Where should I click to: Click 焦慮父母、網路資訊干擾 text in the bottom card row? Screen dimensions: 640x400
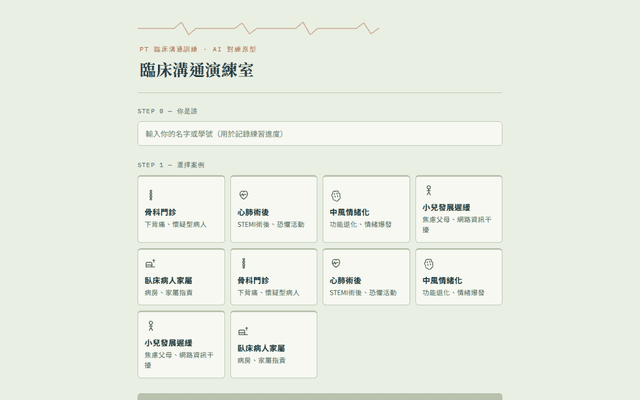coord(179,360)
